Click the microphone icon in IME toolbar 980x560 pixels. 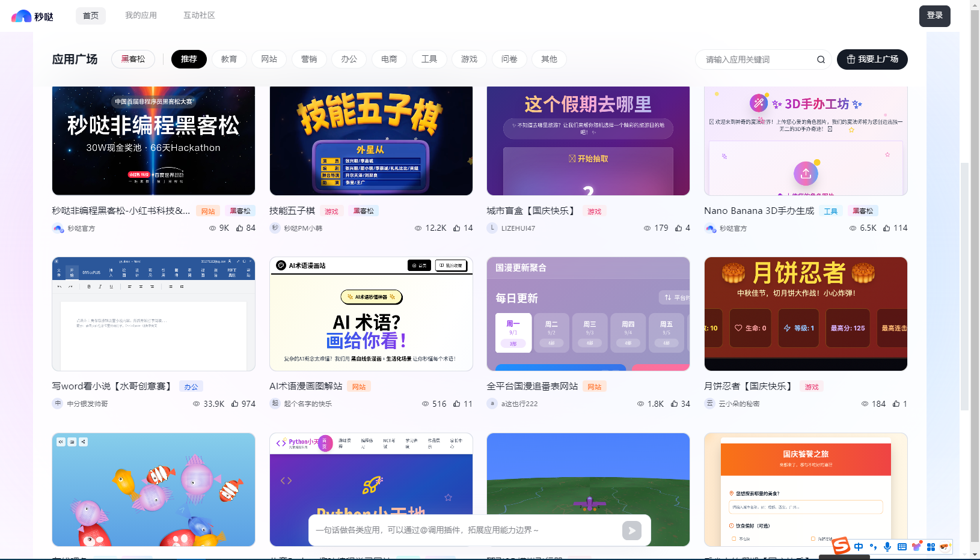click(887, 547)
